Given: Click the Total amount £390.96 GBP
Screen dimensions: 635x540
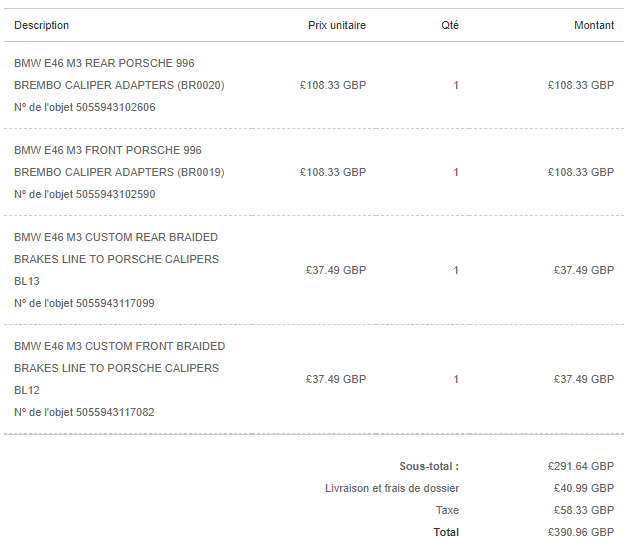Looking at the screenshot, I should tap(581, 532).
